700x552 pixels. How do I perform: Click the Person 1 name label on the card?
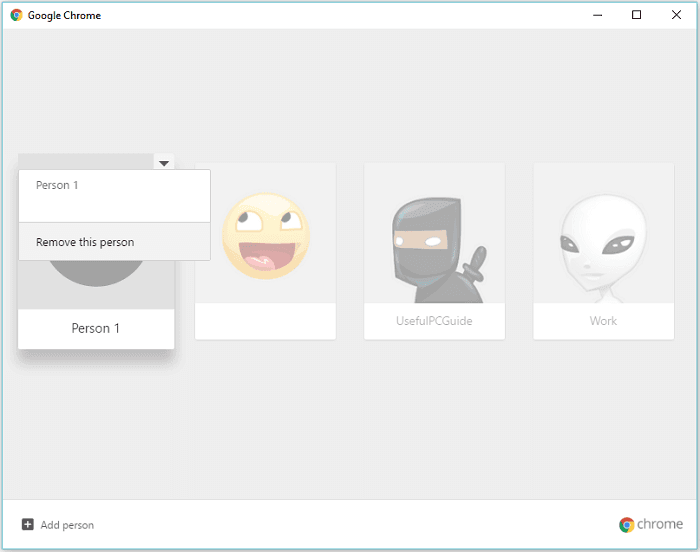[x=96, y=328]
